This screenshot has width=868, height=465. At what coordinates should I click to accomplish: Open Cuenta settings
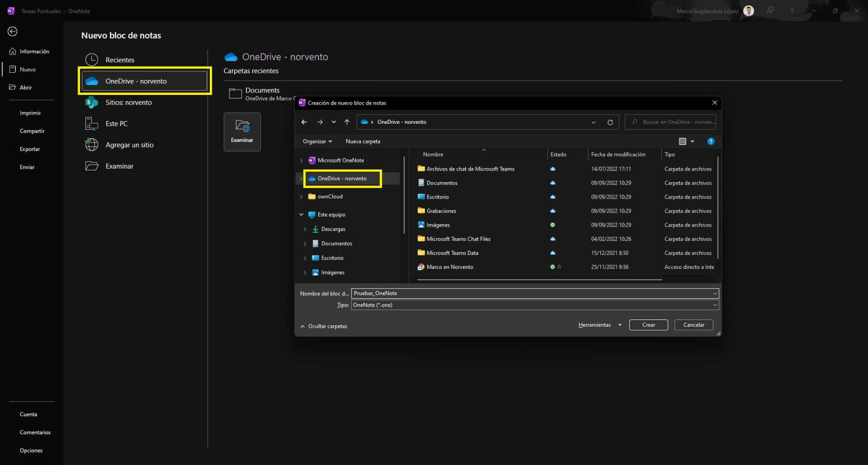(28, 414)
